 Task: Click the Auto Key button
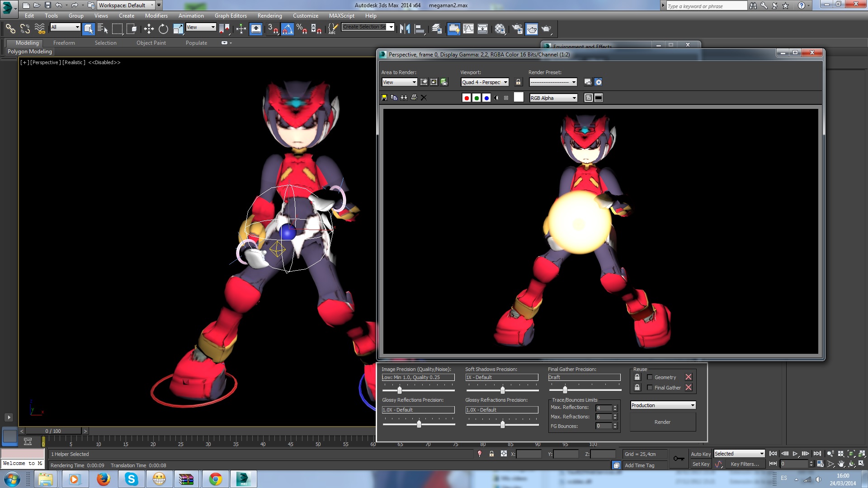tap(700, 454)
